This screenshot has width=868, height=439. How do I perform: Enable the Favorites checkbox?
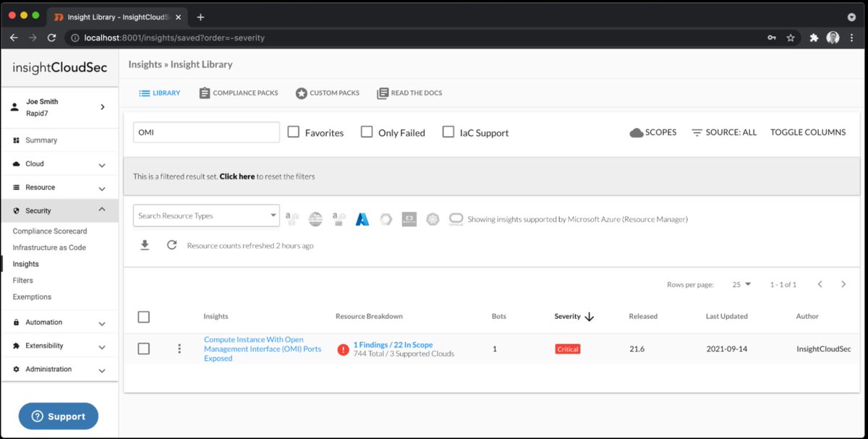pyautogui.click(x=294, y=132)
